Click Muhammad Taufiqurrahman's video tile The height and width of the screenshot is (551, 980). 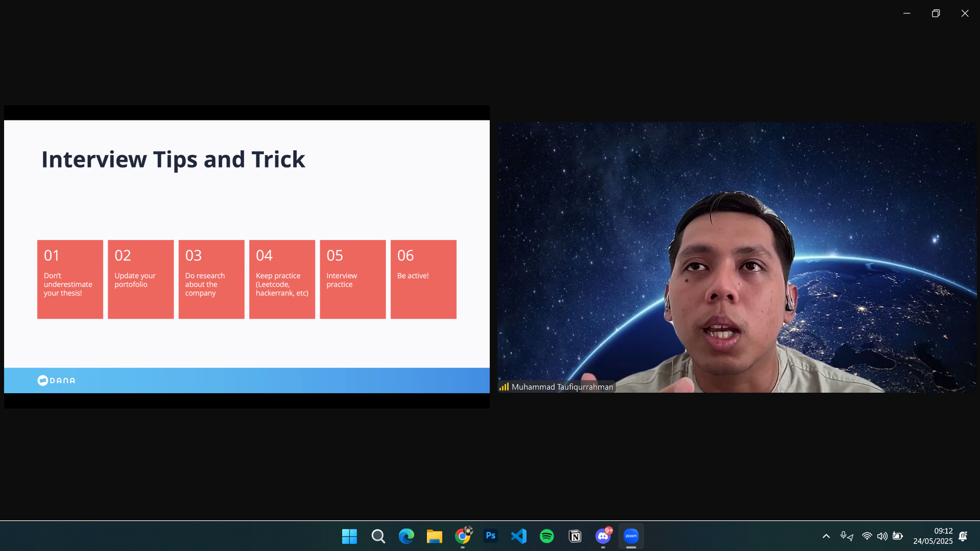click(x=737, y=257)
